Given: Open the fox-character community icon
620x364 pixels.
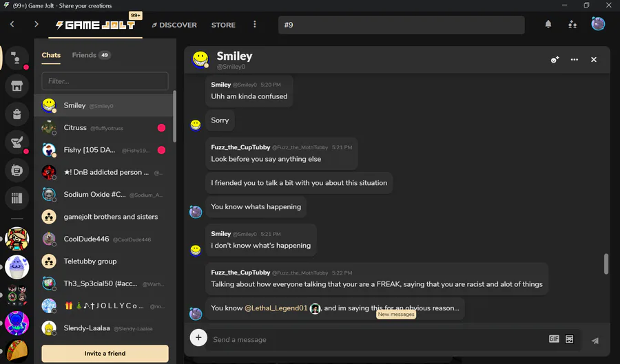Looking at the screenshot, I should coord(17,239).
